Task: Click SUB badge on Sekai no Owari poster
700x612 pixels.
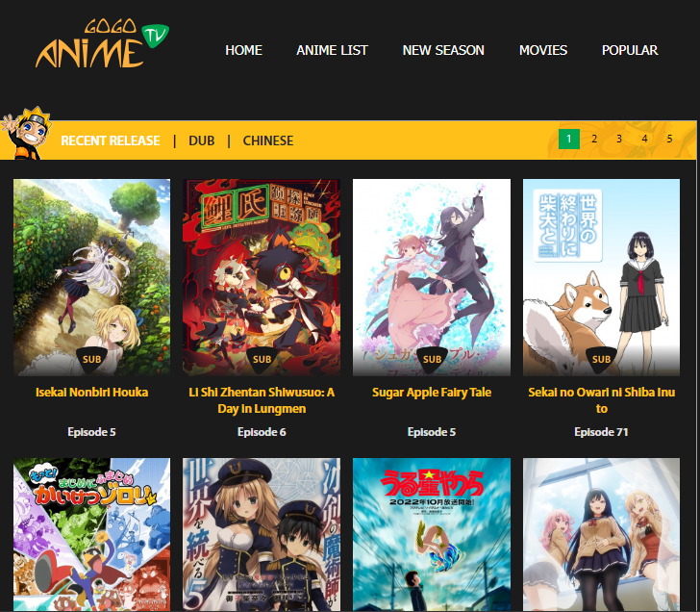Action: click(x=601, y=359)
